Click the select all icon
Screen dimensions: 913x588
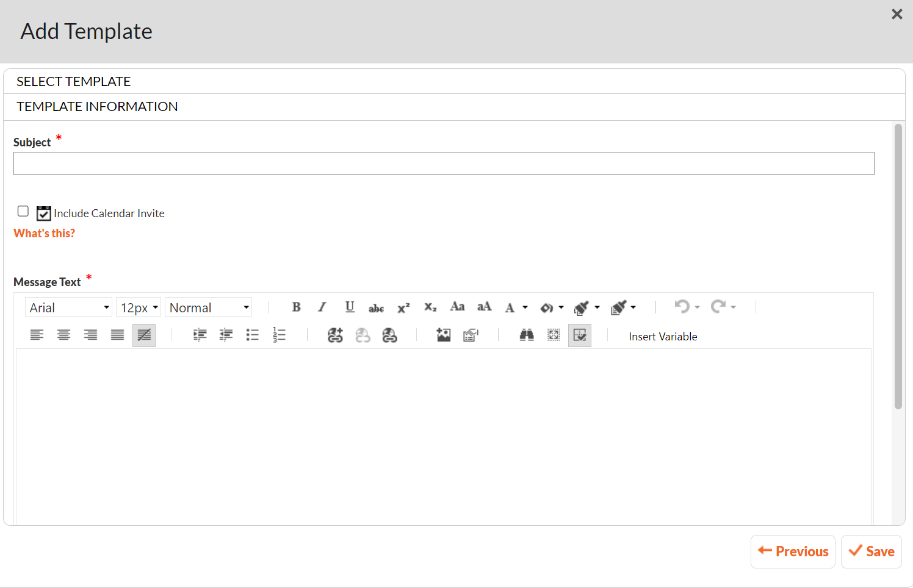(554, 335)
